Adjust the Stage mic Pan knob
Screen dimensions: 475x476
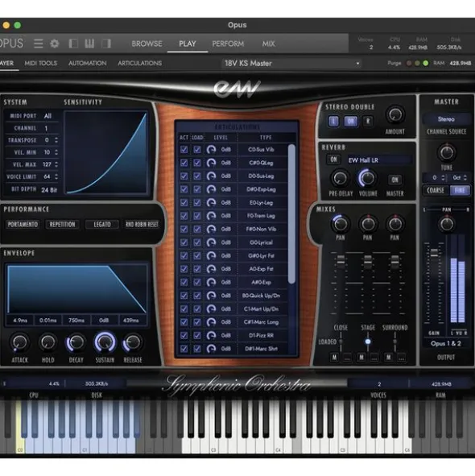368,224
